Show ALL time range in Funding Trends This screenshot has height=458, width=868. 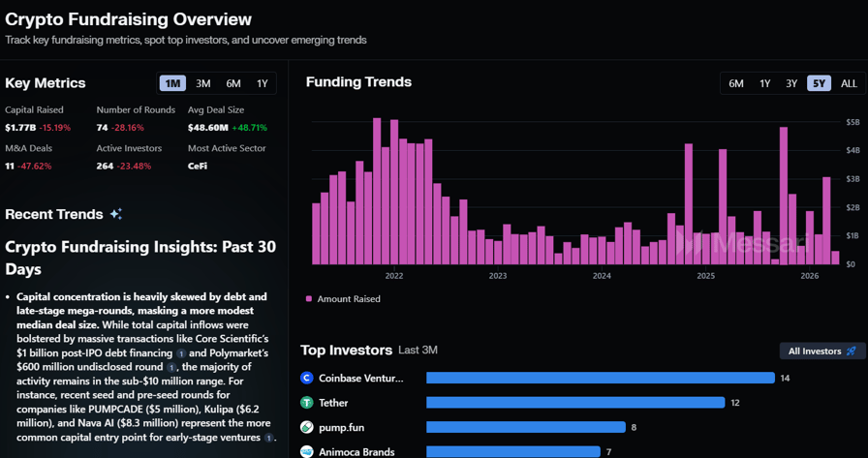(x=849, y=83)
